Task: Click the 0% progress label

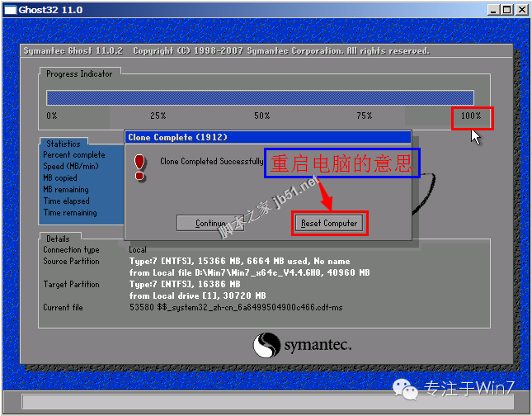Action: (52, 116)
